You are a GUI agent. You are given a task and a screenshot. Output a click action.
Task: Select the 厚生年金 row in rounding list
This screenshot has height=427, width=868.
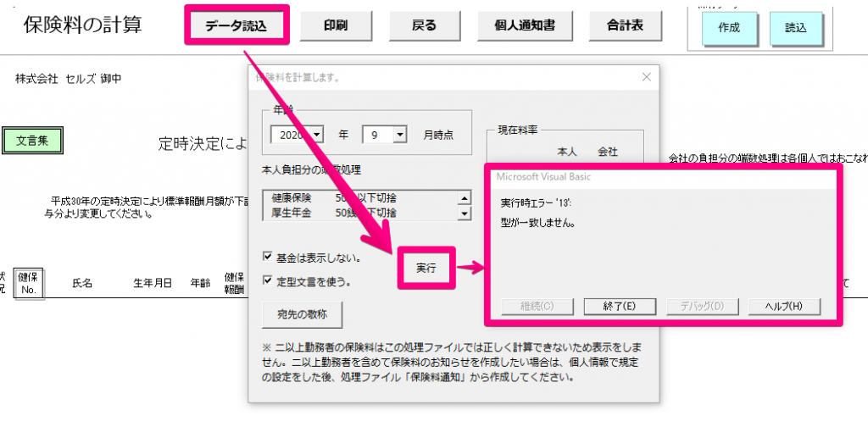[361, 213]
